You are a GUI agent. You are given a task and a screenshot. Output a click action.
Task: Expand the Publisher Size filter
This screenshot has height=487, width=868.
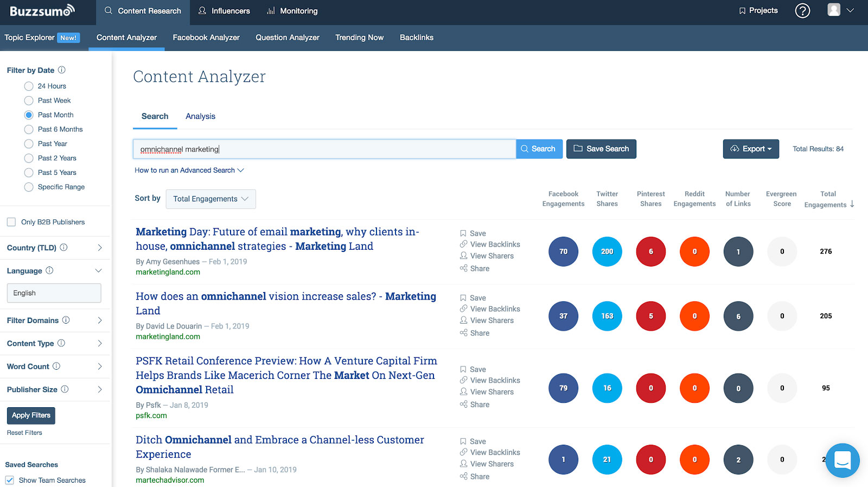click(x=100, y=389)
